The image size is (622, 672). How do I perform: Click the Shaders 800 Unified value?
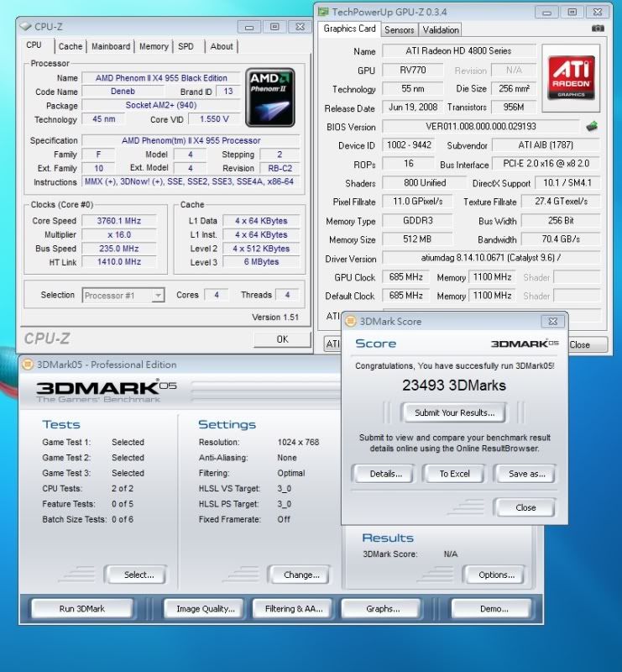[x=424, y=183]
